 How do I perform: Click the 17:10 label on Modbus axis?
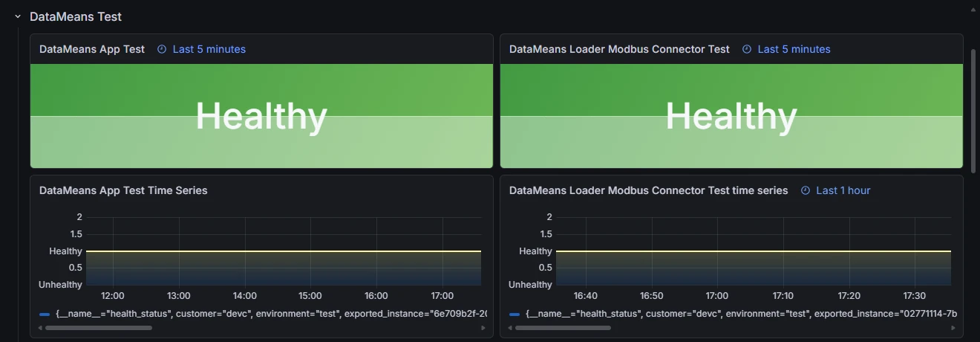(x=783, y=296)
